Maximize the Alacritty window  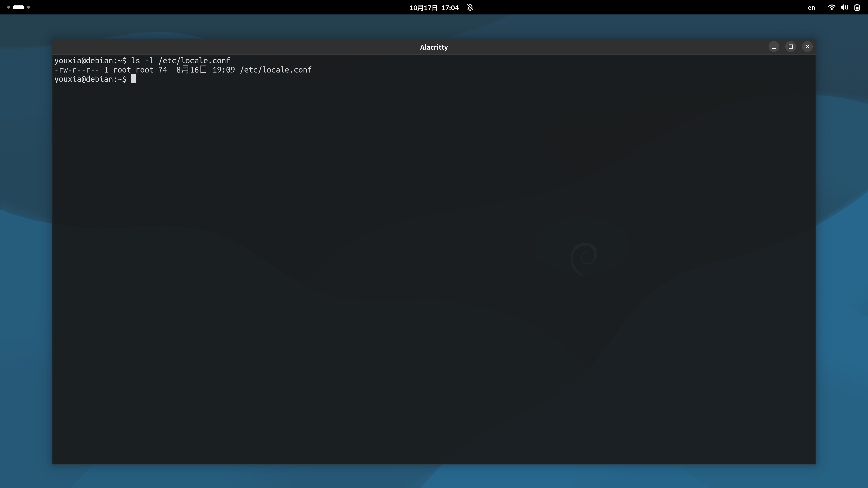click(x=791, y=47)
